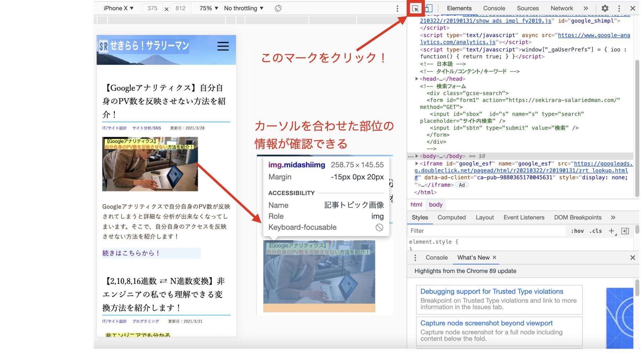This screenshot has height=362, width=644.
Task: Click the new style rule plus icon
Action: tap(611, 231)
